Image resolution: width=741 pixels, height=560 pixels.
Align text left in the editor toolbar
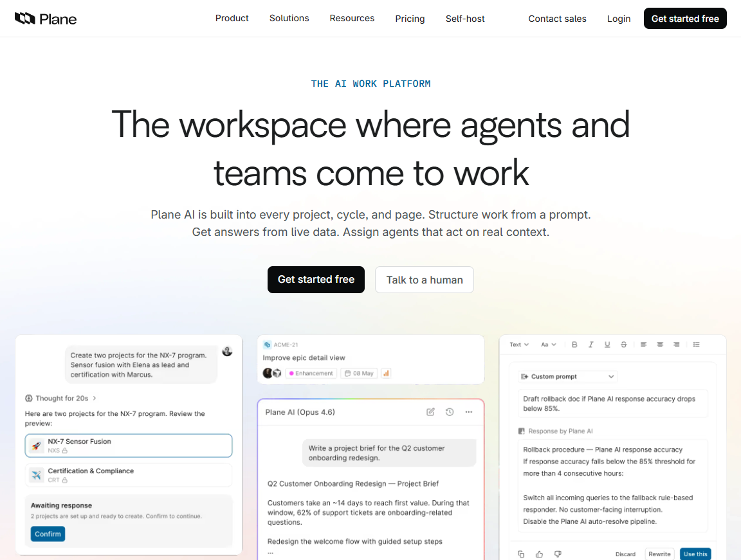[x=644, y=345]
